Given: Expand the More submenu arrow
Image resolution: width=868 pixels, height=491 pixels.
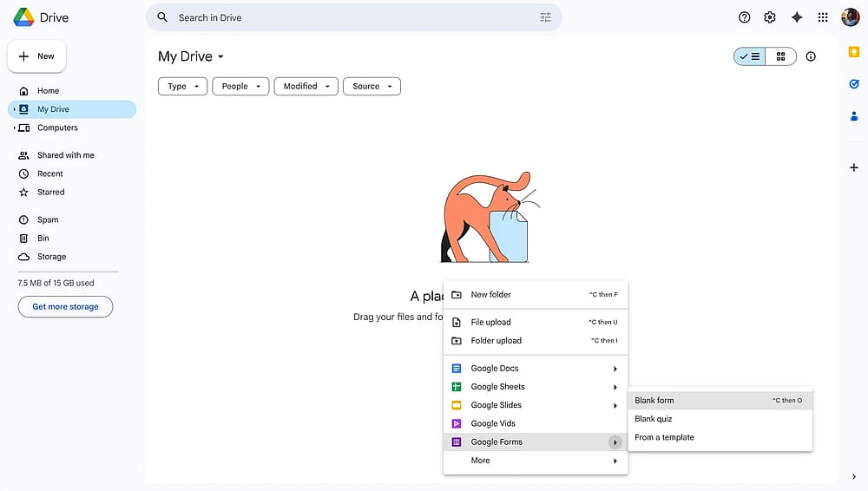Looking at the screenshot, I should click(x=615, y=461).
